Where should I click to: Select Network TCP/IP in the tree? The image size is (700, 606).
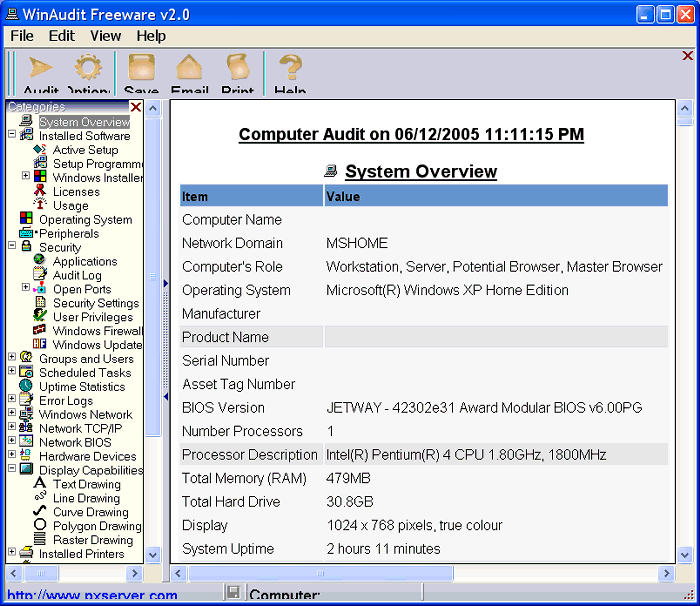pyautogui.click(x=80, y=429)
